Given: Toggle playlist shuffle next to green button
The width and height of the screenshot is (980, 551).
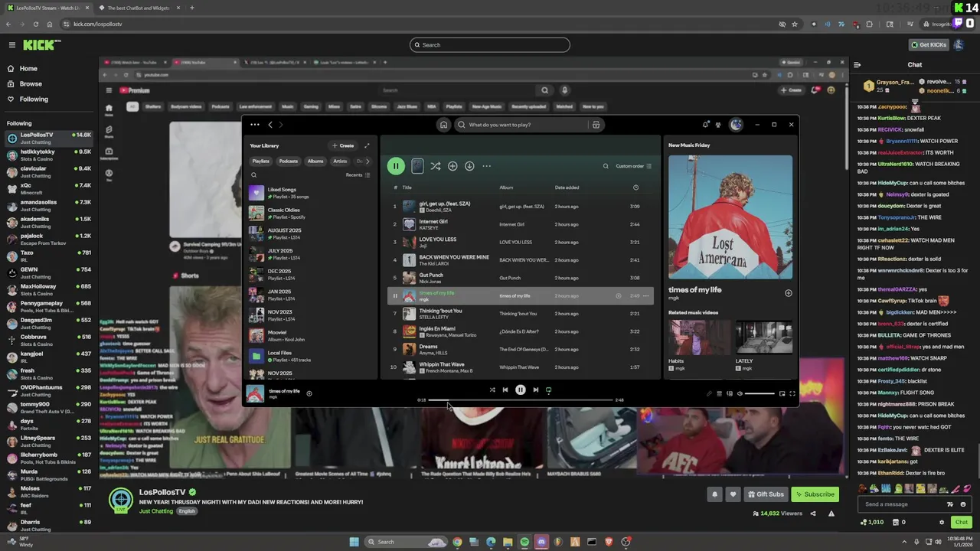Looking at the screenshot, I should (x=435, y=166).
